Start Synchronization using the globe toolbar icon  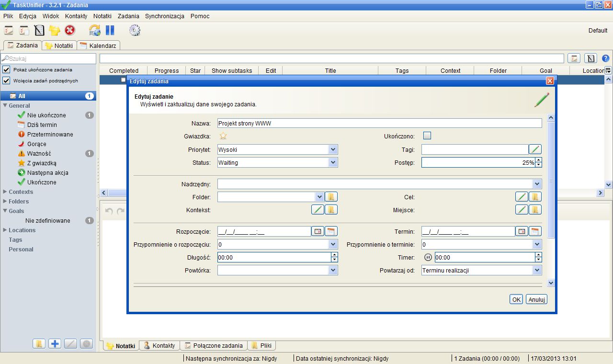click(94, 30)
